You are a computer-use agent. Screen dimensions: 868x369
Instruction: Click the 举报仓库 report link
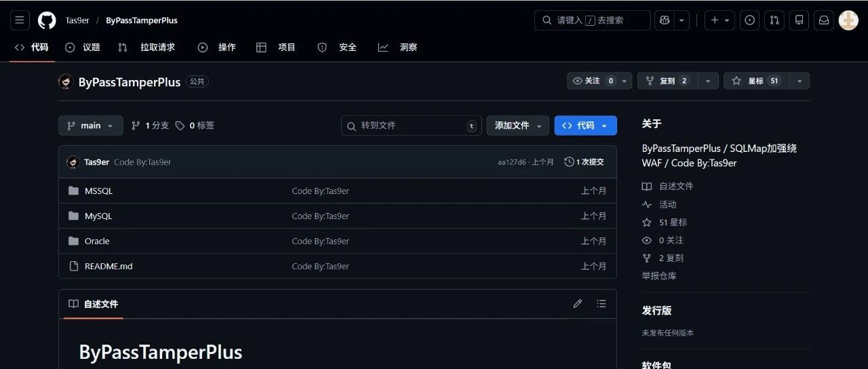click(x=659, y=276)
